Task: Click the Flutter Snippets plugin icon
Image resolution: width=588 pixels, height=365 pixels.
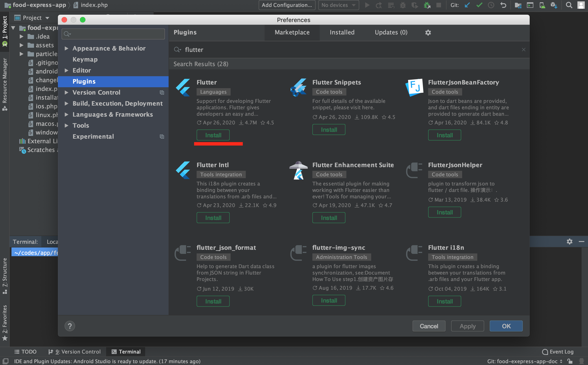Action: point(298,88)
